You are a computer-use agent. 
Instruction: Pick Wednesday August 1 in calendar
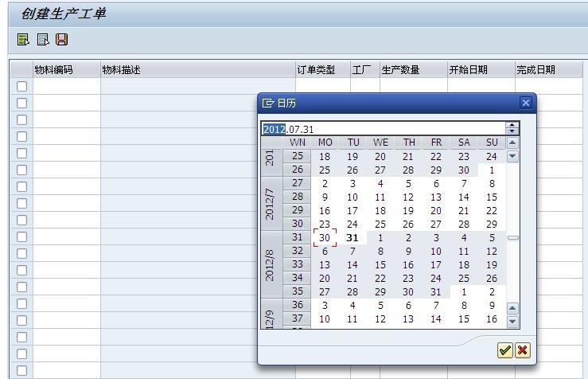coord(380,237)
